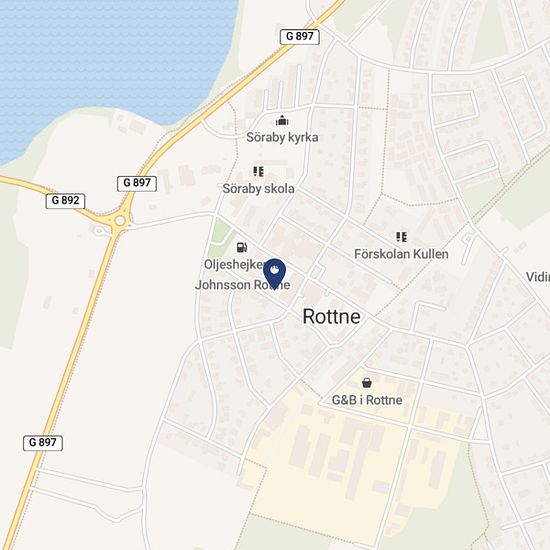Click the bottom-left G 897 road shield
The image size is (550, 550).
[43, 443]
